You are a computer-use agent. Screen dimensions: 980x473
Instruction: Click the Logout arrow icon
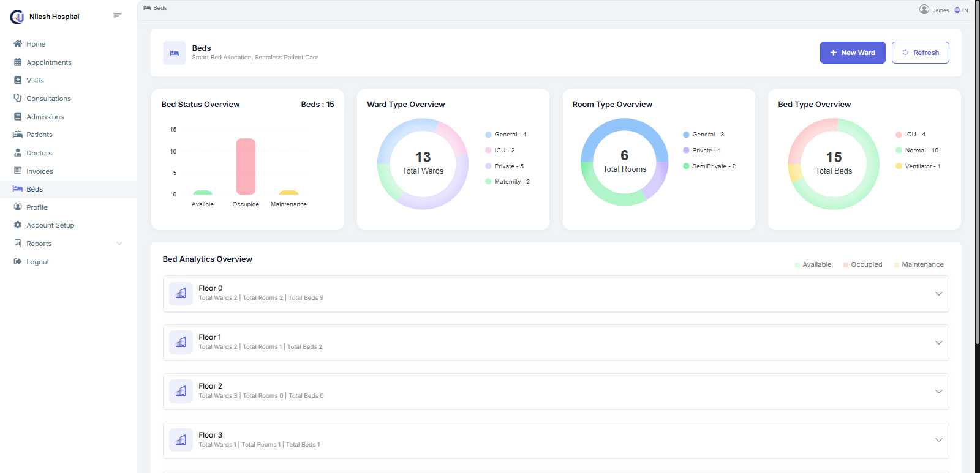point(18,261)
